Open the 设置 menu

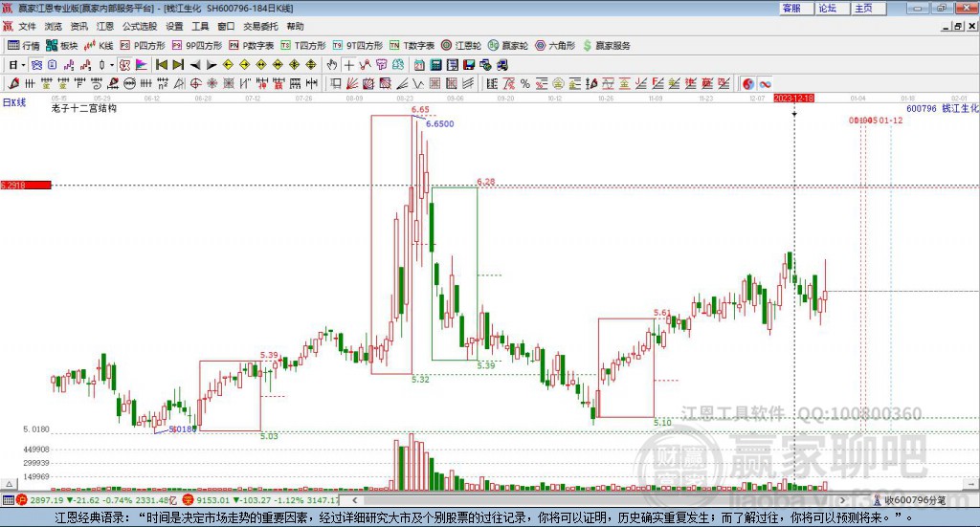pyautogui.click(x=174, y=26)
